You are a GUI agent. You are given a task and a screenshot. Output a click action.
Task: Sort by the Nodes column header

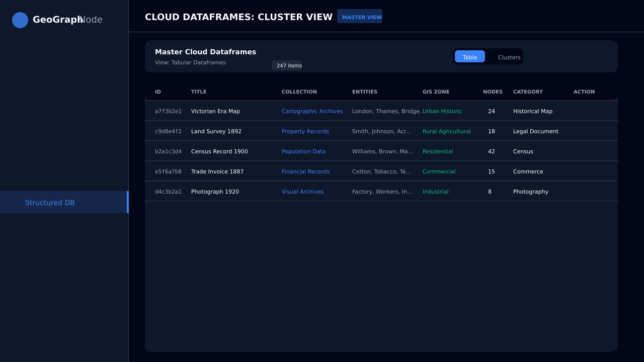pos(493,92)
